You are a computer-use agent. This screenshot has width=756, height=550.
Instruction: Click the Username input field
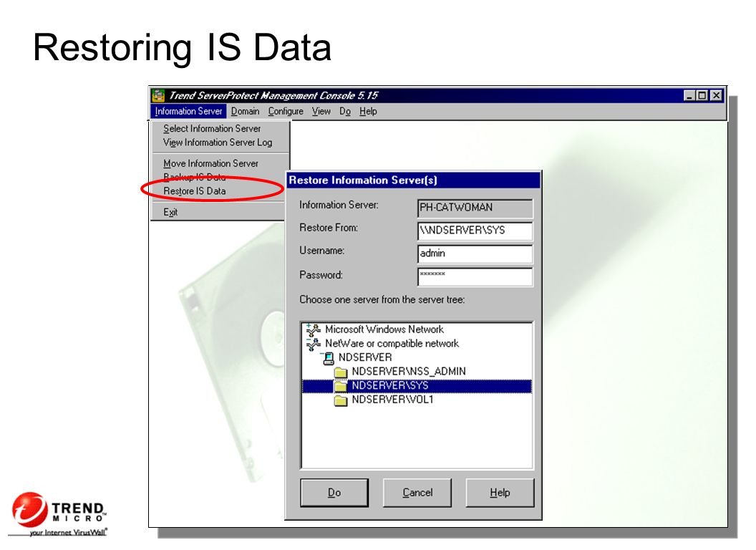475,254
